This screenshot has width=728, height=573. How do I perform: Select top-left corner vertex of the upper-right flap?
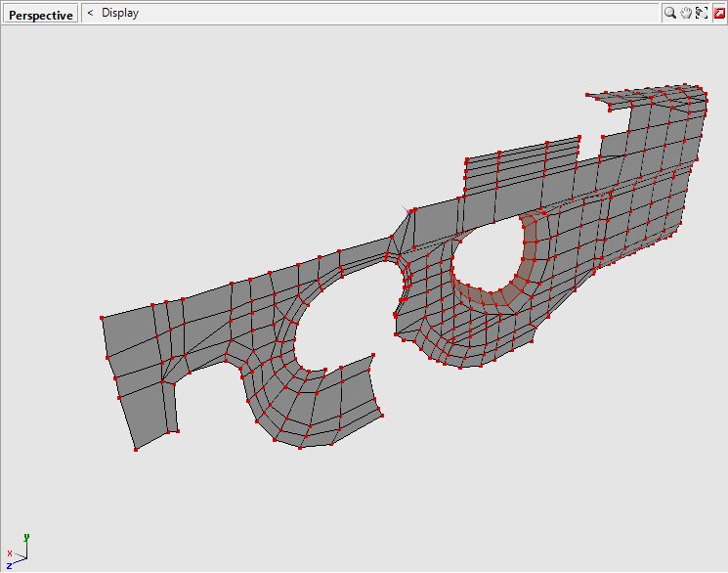(587, 95)
